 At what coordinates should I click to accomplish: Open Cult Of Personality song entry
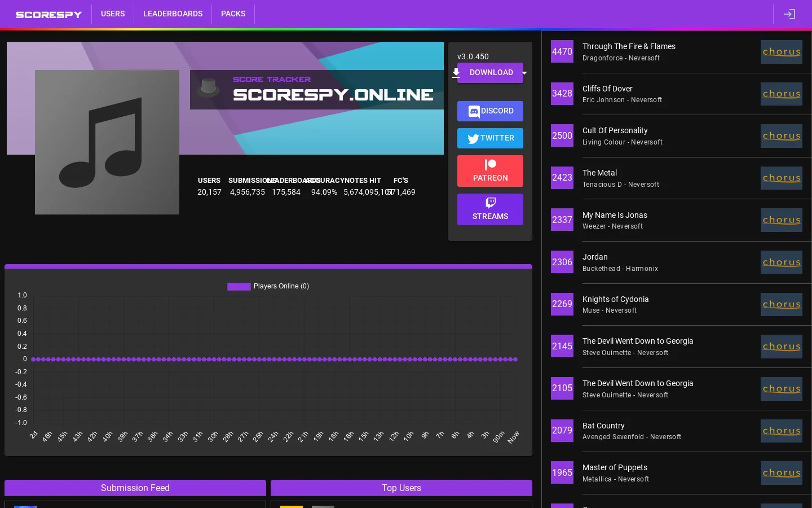(x=615, y=130)
